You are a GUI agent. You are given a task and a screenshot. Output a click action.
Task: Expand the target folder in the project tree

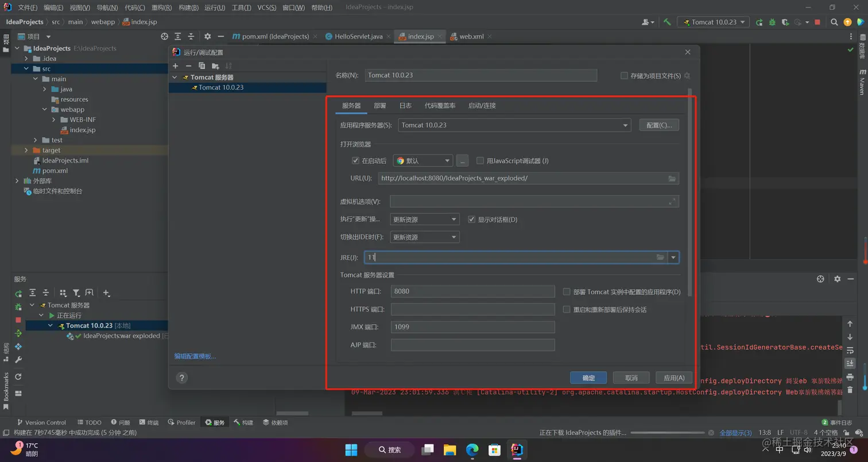click(x=26, y=151)
